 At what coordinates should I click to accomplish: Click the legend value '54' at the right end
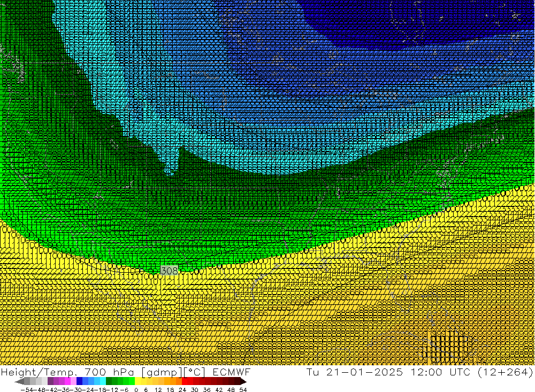click(243, 390)
